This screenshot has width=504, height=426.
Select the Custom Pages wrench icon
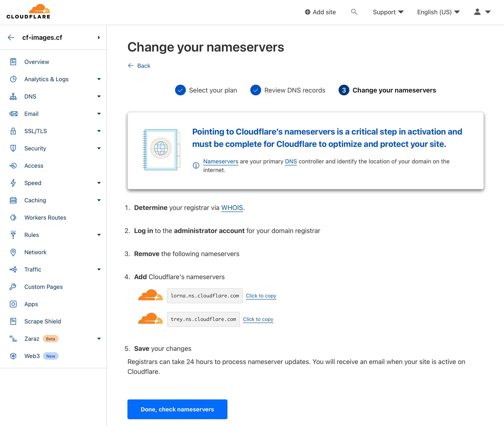(x=13, y=287)
